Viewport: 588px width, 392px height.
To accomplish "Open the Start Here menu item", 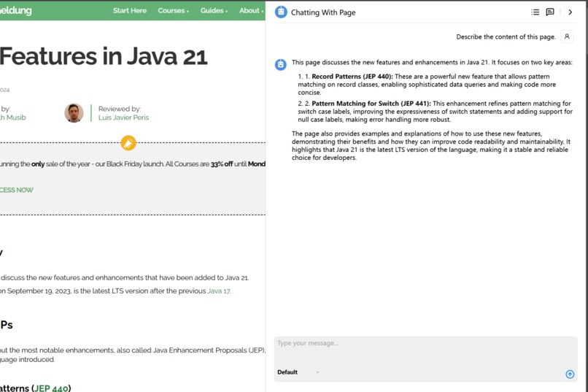I will (130, 10).
